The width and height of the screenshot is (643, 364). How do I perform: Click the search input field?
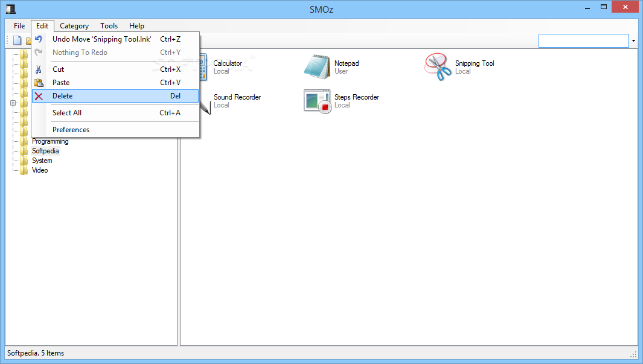(583, 40)
